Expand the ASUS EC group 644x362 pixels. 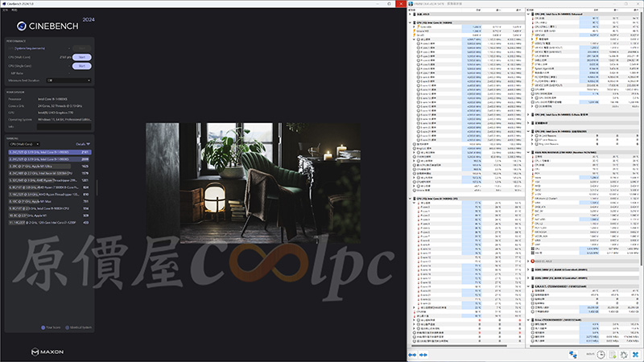(528, 261)
